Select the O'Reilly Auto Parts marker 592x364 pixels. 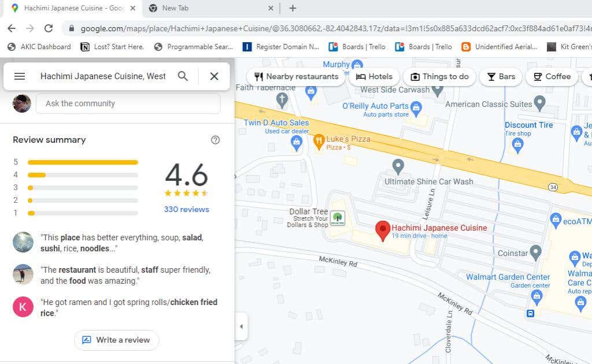417,107
